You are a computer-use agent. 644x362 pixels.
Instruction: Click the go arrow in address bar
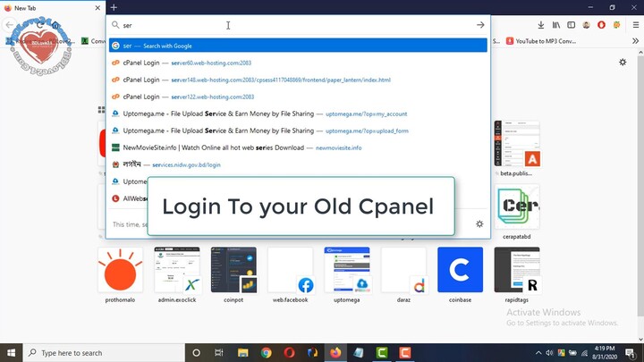tap(480, 25)
